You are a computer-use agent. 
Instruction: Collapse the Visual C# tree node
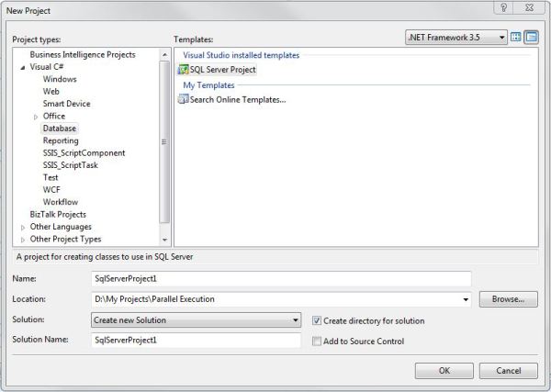point(23,67)
